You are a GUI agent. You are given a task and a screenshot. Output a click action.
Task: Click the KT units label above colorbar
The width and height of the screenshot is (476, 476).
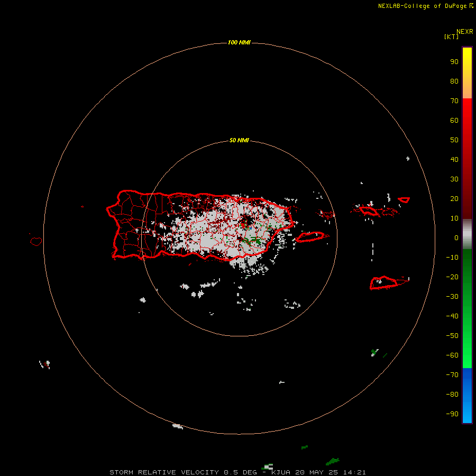click(x=451, y=36)
